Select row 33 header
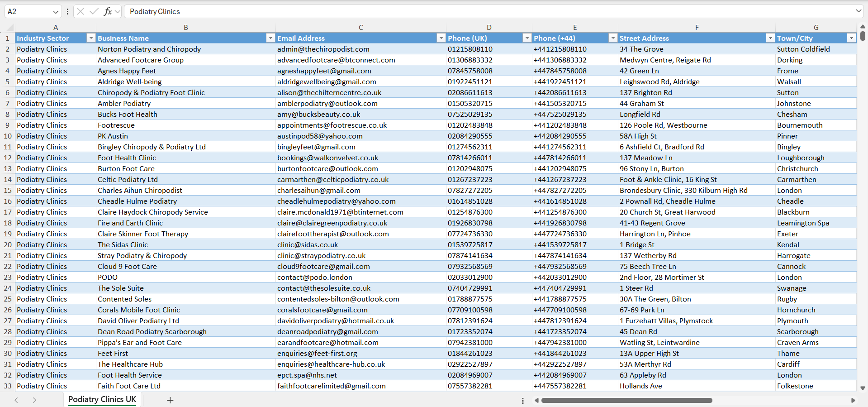The width and height of the screenshot is (868, 407). (8, 386)
